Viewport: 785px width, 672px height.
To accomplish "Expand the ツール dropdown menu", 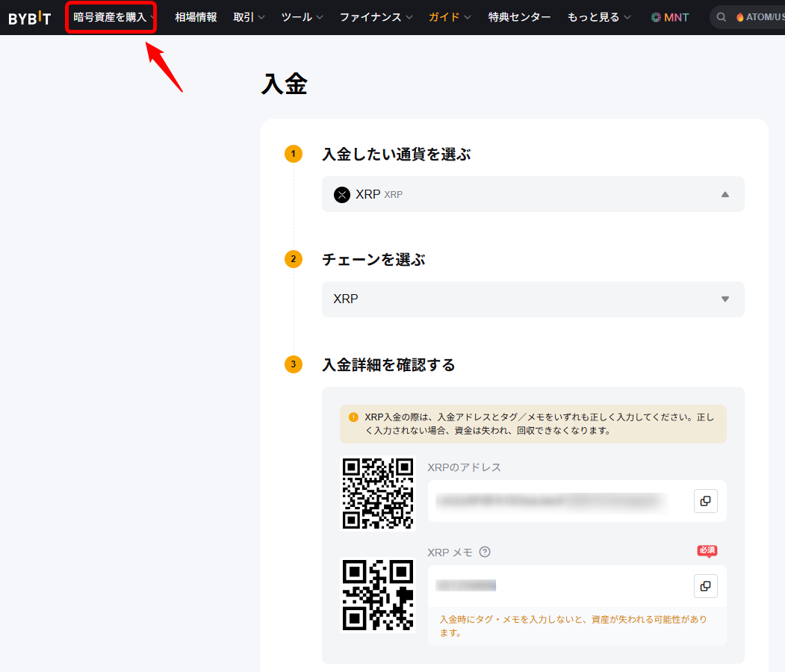I will [x=302, y=17].
